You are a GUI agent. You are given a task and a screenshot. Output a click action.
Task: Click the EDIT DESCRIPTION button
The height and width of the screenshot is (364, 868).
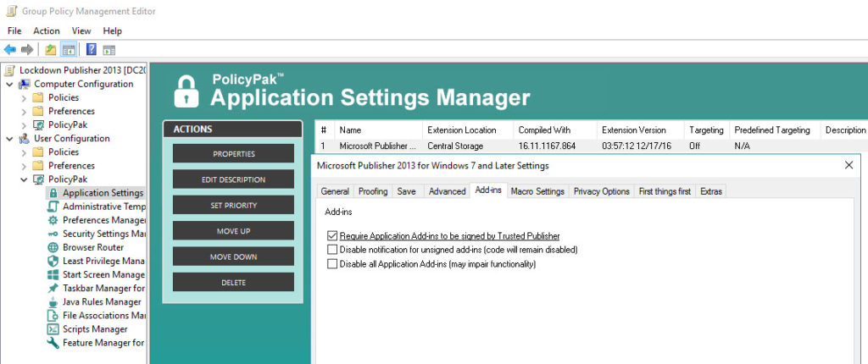pyautogui.click(x=233, y=179)
